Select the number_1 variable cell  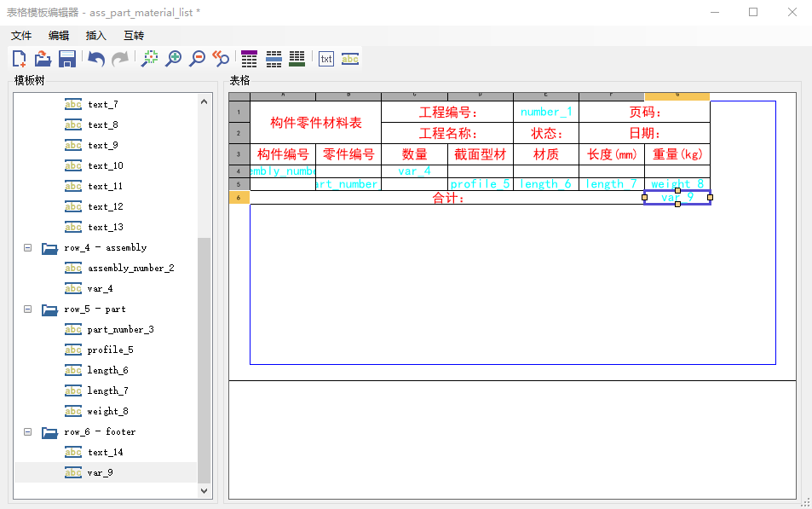coord(546,112)
